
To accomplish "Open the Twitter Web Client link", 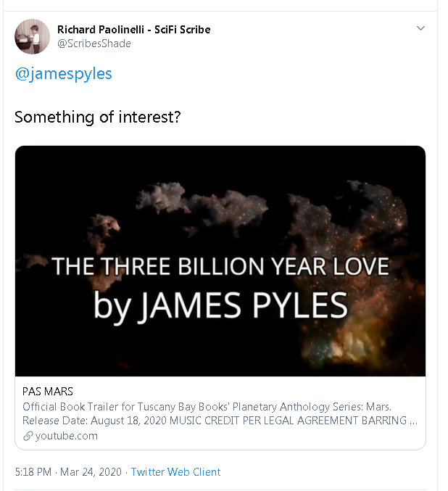I will tap(175, 472).
